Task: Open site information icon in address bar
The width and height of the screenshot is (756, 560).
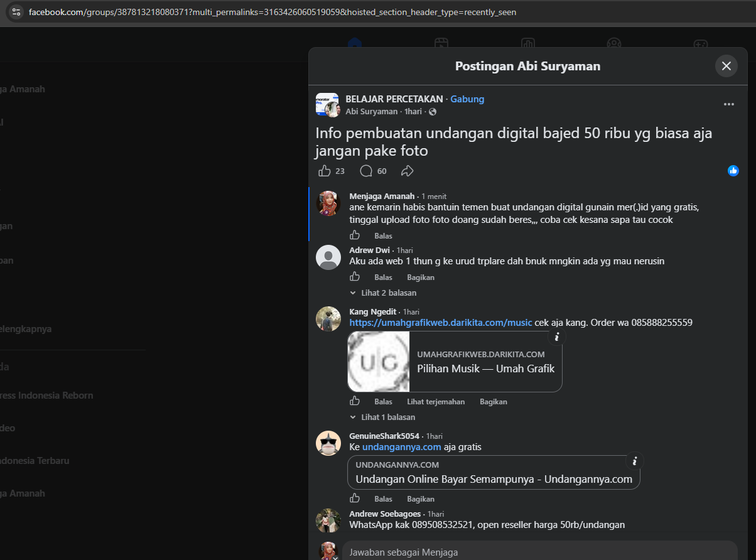Action: tap(16, 11)
